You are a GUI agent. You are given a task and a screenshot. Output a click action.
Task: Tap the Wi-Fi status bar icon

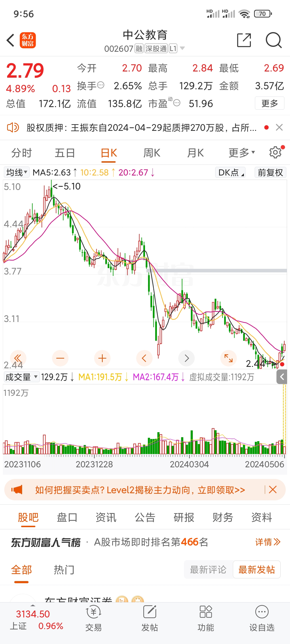[244, 14]
